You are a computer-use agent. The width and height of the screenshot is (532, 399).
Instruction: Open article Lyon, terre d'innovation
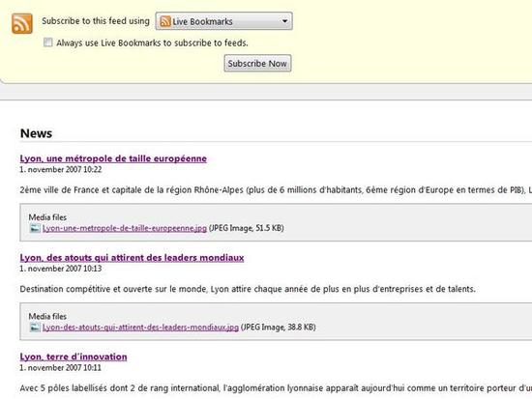pos(74,356)
